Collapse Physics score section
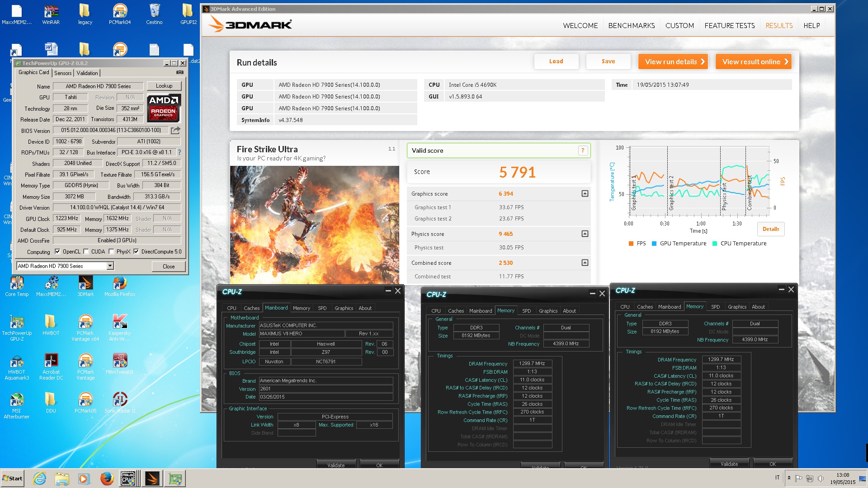The width and height of the screenshot is (868, 488). (585, 234)
